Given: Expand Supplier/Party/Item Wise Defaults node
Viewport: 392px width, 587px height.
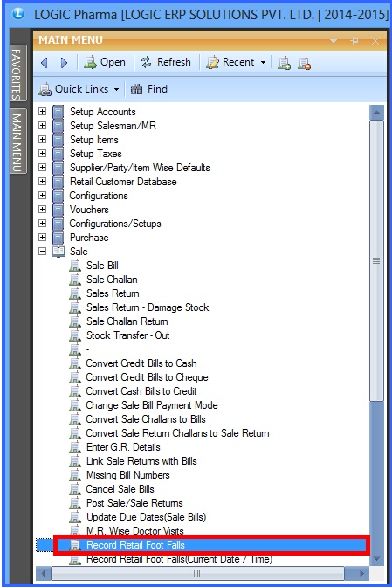Looking at the screenshot, I should point(42,168).
